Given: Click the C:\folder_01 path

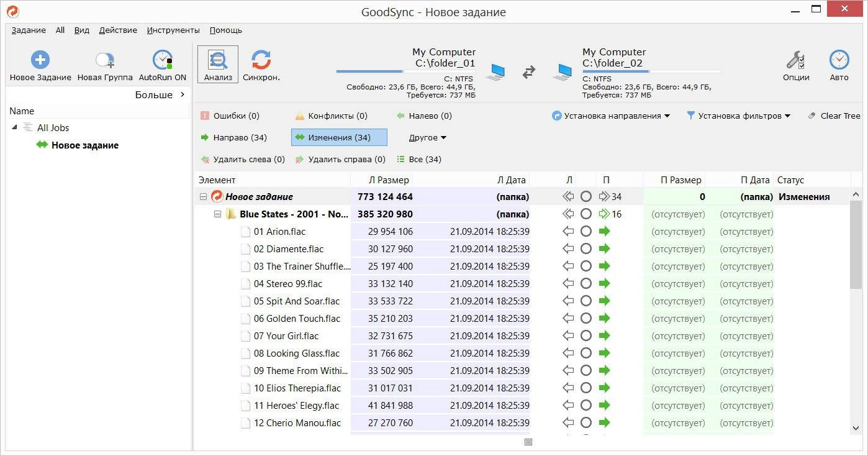Looking at the screenshot, I should click(445, 63).
